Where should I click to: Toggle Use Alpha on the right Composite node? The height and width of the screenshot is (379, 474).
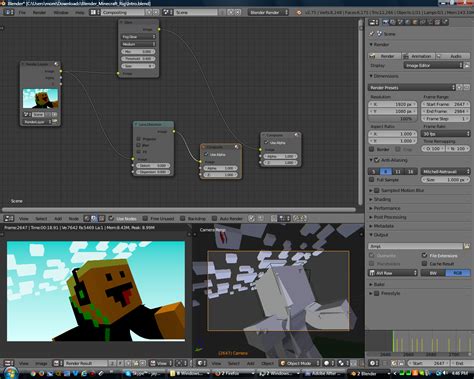266,142
